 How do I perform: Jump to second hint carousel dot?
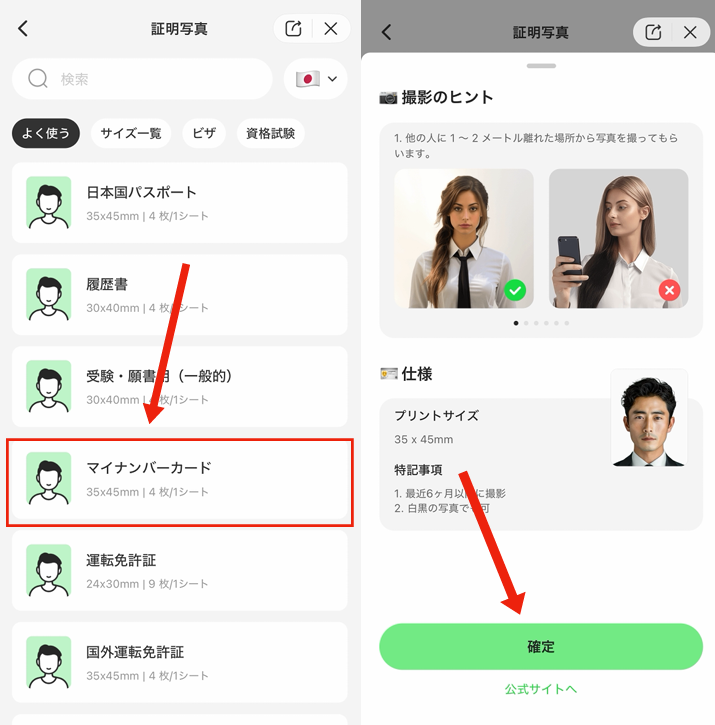pyautogui.click(x=526, y=323)
